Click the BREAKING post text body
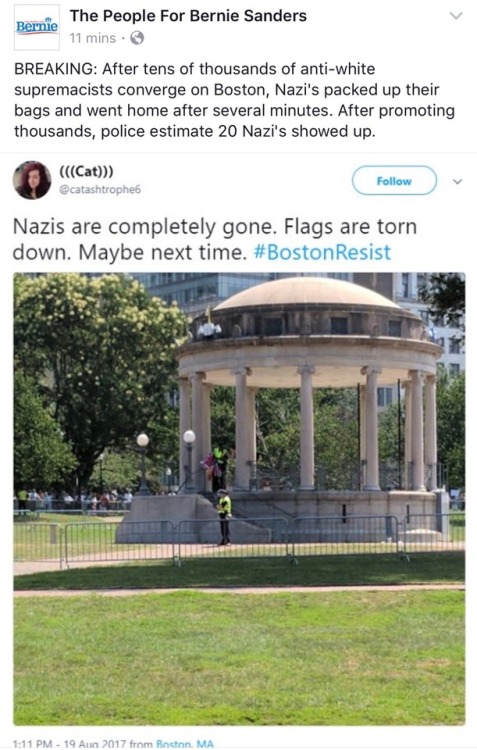 click(234, 100)
